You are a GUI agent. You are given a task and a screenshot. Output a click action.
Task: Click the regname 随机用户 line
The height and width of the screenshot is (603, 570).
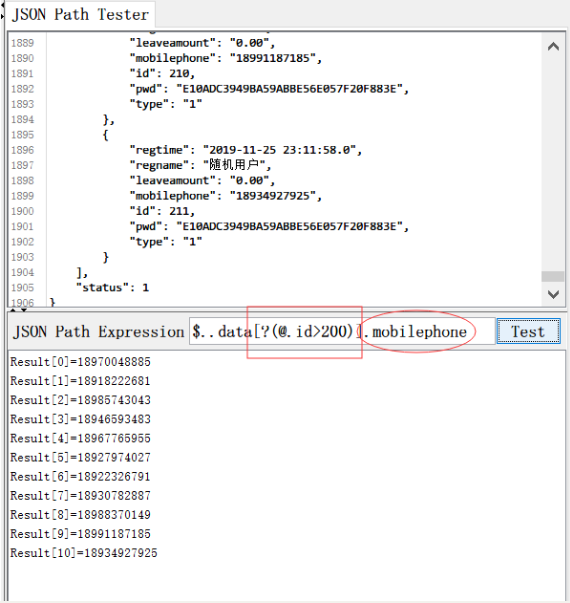point(200,165)
